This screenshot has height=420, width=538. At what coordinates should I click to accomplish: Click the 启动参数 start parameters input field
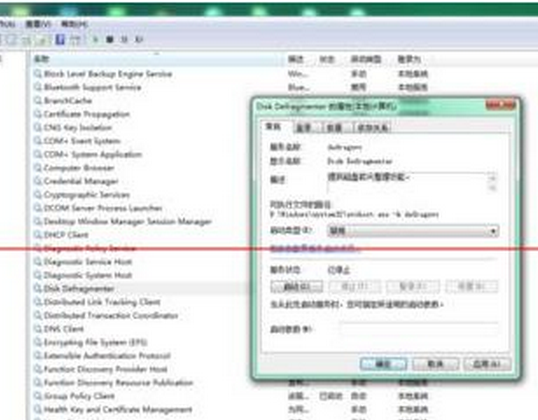[x=419, y=329]
